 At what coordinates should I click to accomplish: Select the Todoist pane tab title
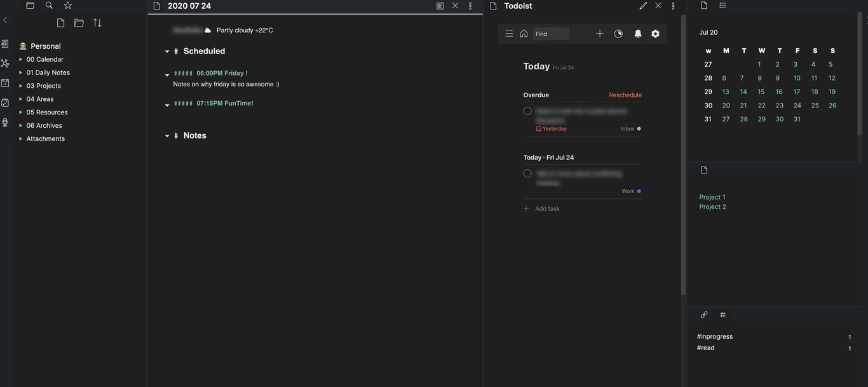click(518, 6)
